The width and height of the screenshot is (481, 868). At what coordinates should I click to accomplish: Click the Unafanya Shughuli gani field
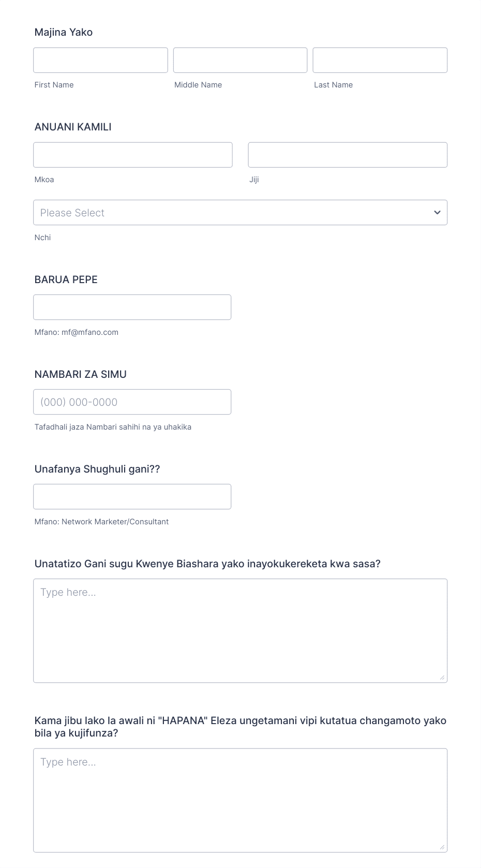pyautogui.click(x=132, y=497)
